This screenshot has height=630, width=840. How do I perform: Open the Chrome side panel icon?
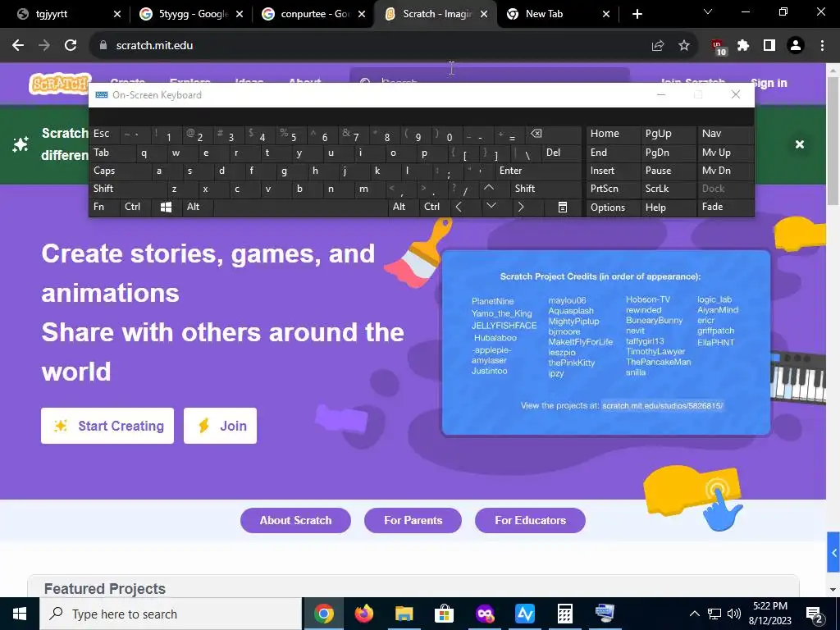769,46
